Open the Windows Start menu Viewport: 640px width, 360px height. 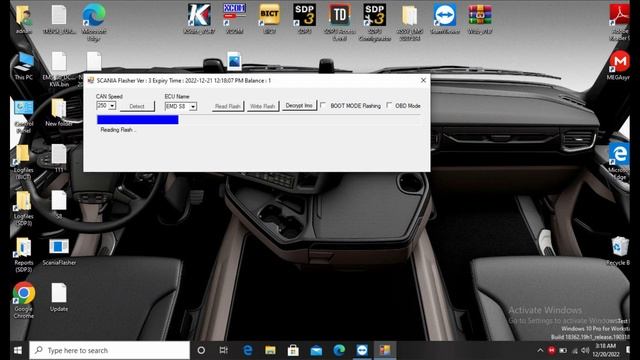pyautogui.click(x=18, y=350)
